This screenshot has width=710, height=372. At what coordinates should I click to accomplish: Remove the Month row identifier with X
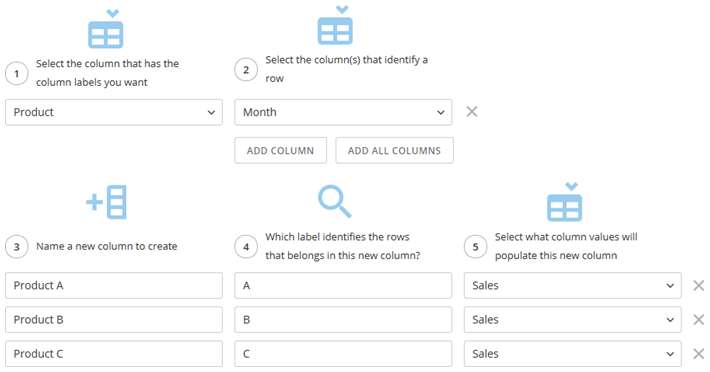click(x=472, y=111)
